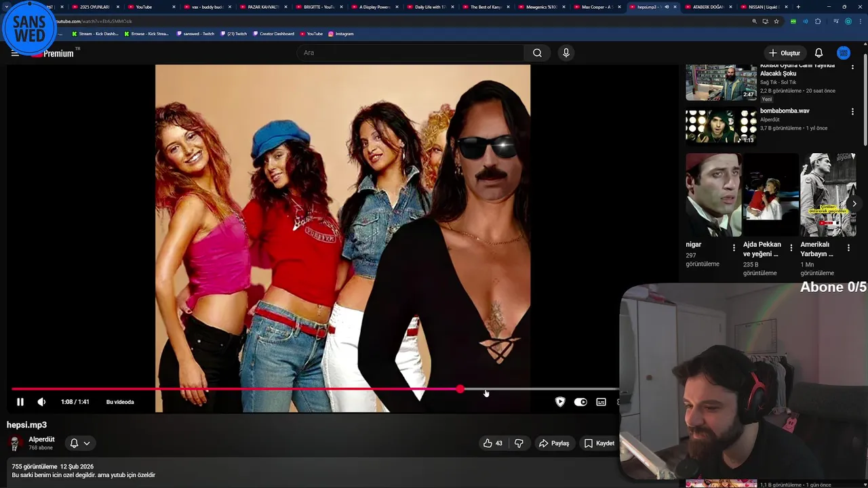Open the Oluştur create menu

tap(784, 53)
